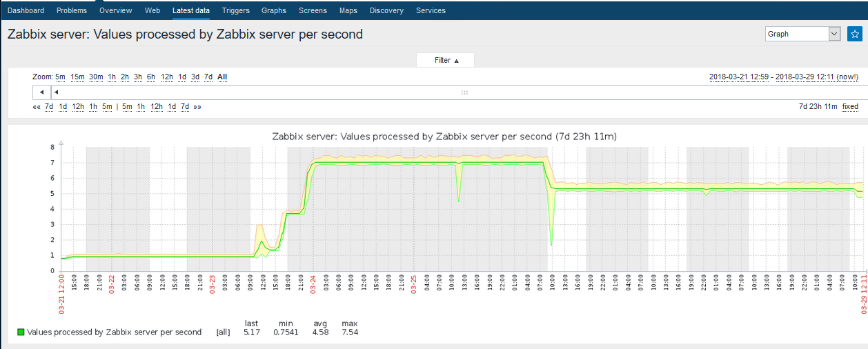Image resolution: width=868 pixels, height=349 pixels.
Task: Jump to latest period with »» arrows
Action: tap(197, 107)
